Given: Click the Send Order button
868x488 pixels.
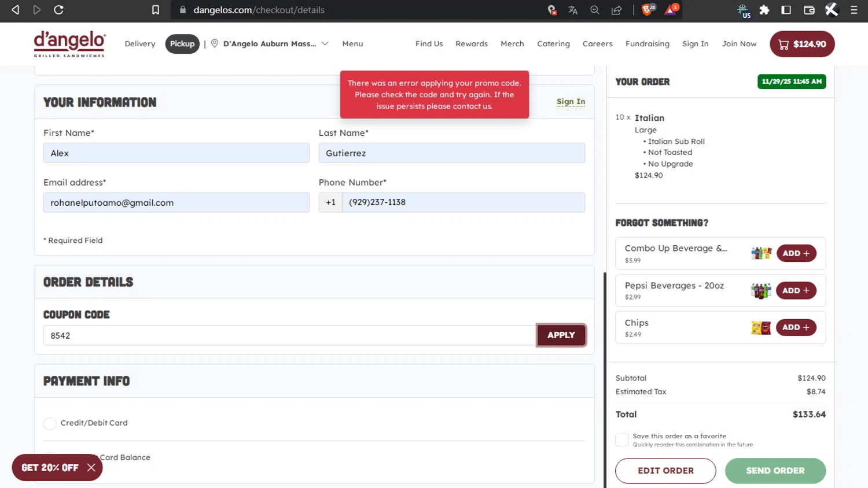Looking at the screenshot, I should (775, 471).
